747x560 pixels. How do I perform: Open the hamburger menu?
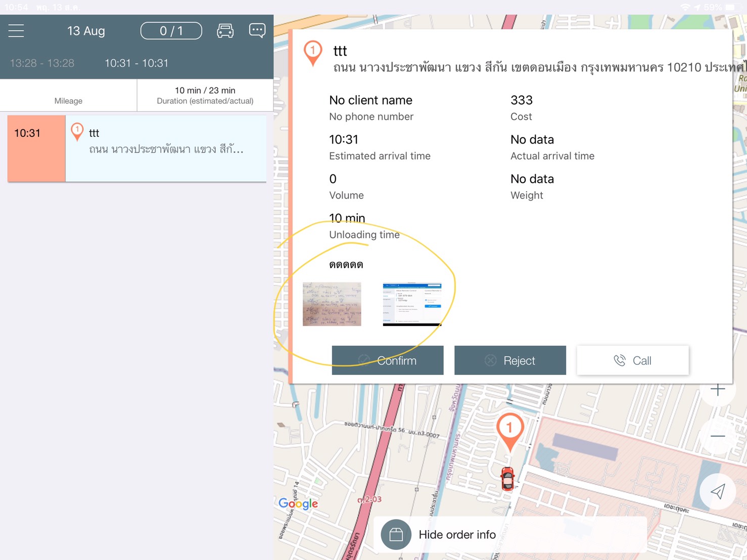click(16, 31)
